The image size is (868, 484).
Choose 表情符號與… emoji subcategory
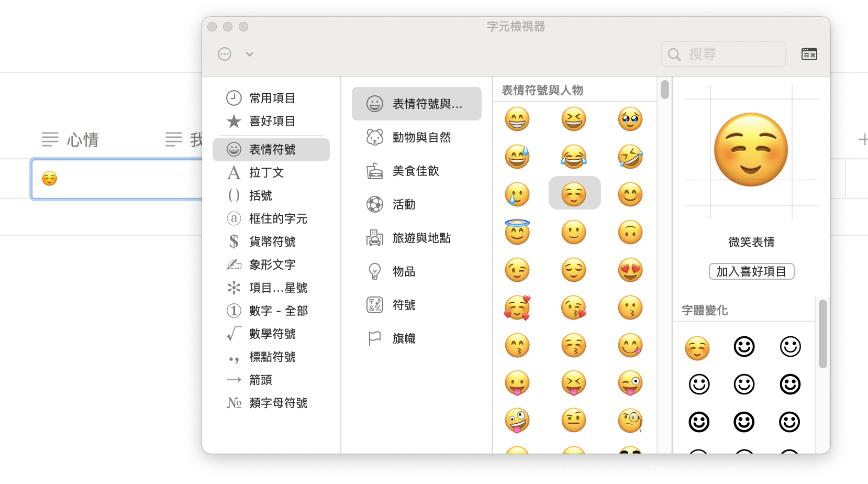click(417, 104)
